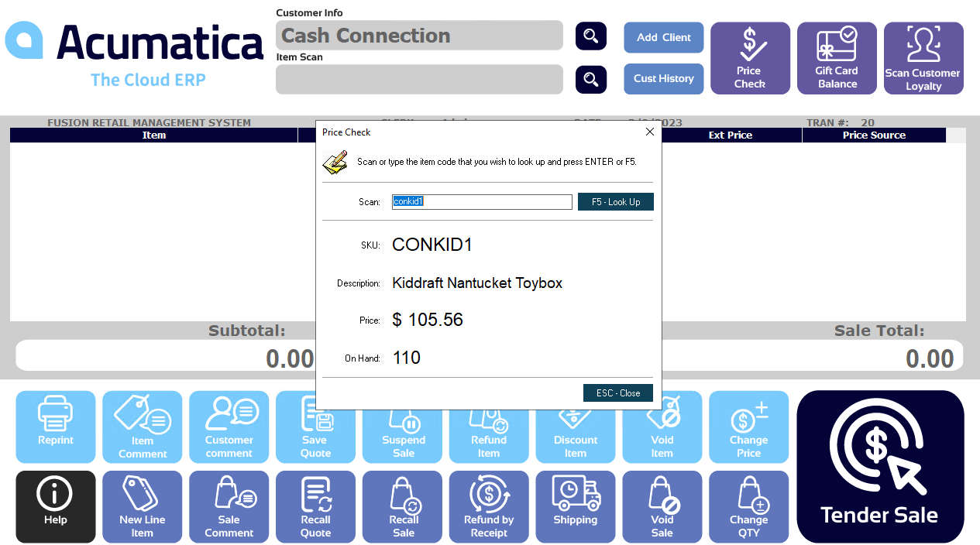Image resolution: width=980 pixels, height=545 pixels.
Task: Click the price $ 105.56
Action: coord(428,320)
